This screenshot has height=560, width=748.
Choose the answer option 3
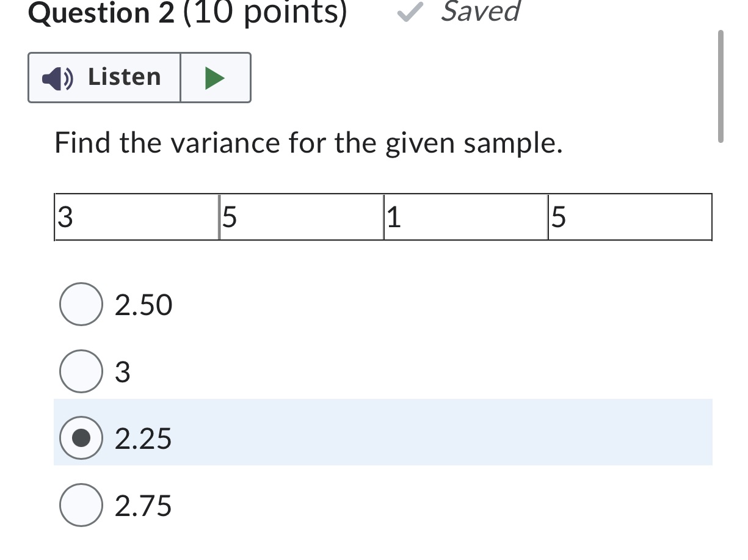click(81, 371)
